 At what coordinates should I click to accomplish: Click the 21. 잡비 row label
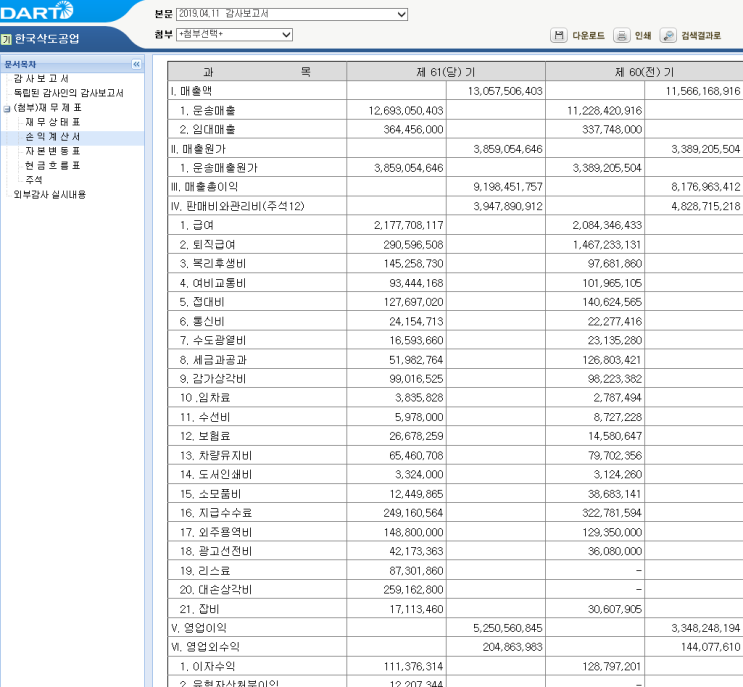tap(199, 609)
